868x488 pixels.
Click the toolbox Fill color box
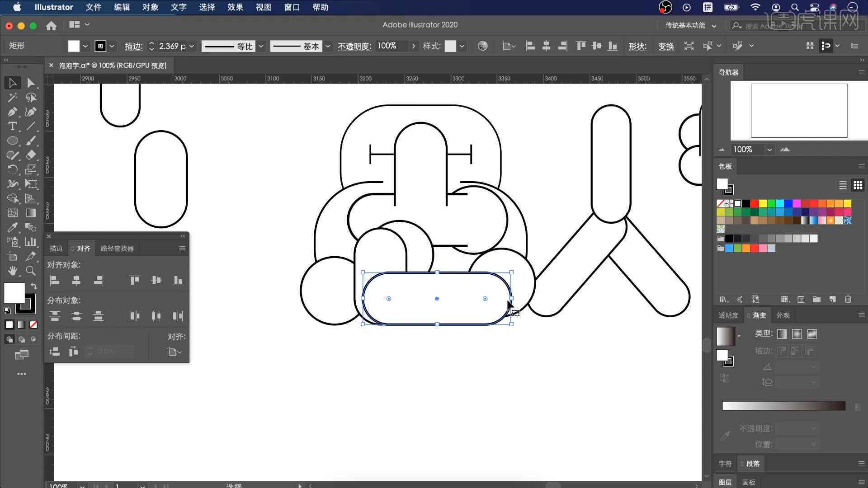point(14,293)
